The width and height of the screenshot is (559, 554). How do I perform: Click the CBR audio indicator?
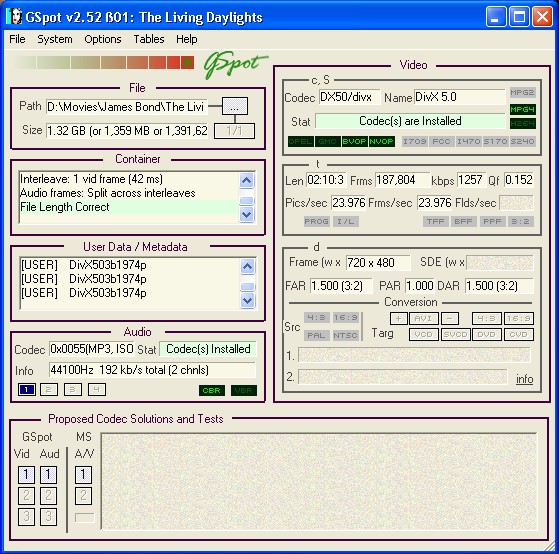tap(212, 390)
